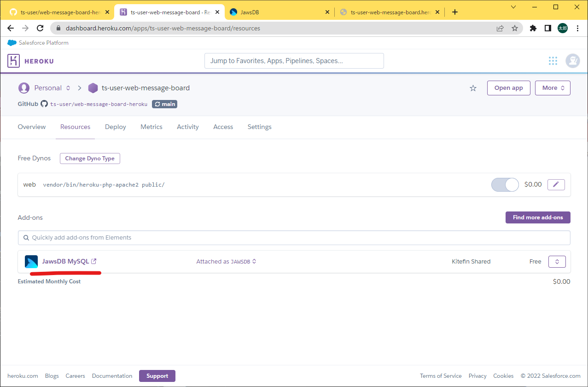The height and width of the screenshot is (387, 588).
Task: Close the JawsDB browser tab
Action: [x=327, y=12]
